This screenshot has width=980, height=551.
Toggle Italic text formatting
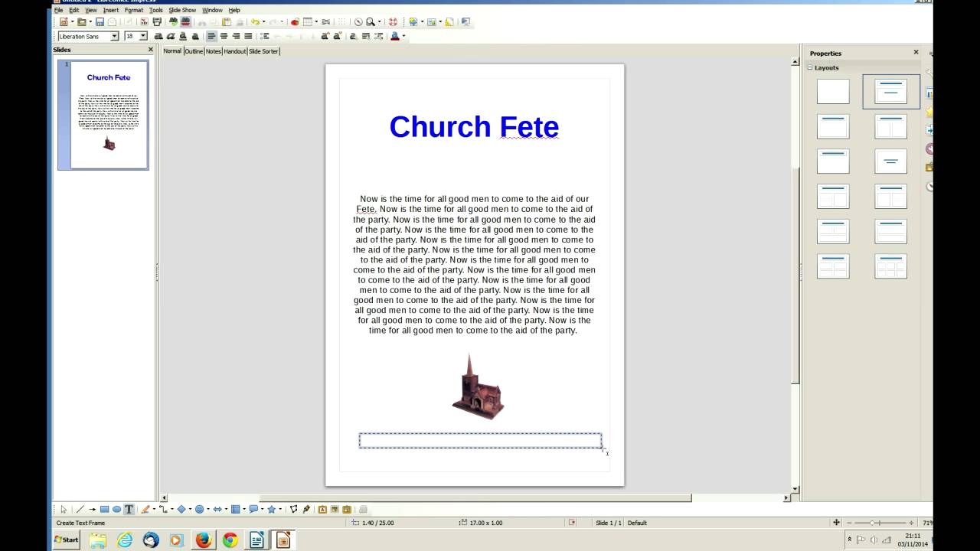pos(171,36)
